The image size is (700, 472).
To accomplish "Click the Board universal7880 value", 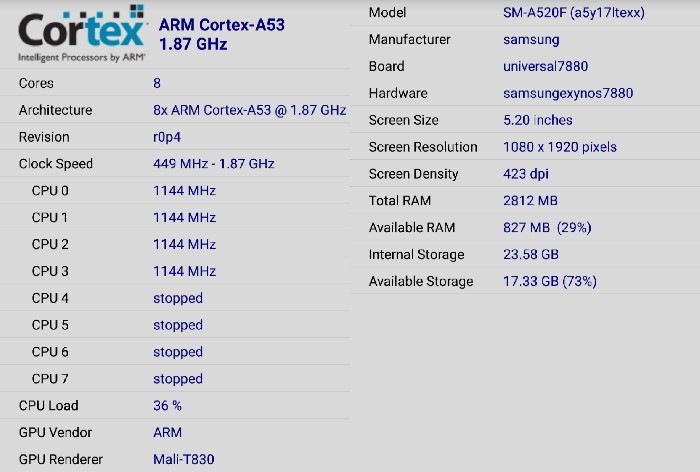I will pyautogui.click(x=545, y=66).
